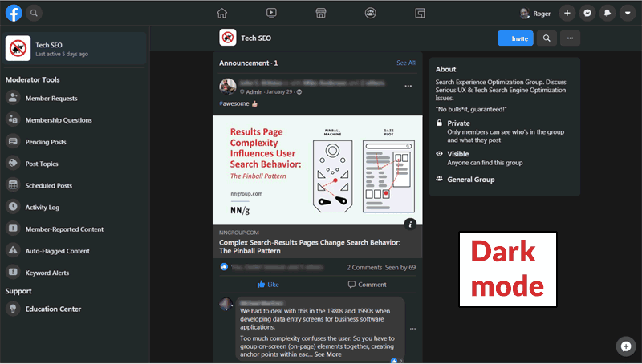Click the Auto-Flagged Content warning icon
The height and width of the screenshot is (364, 642).
point(13,250)
